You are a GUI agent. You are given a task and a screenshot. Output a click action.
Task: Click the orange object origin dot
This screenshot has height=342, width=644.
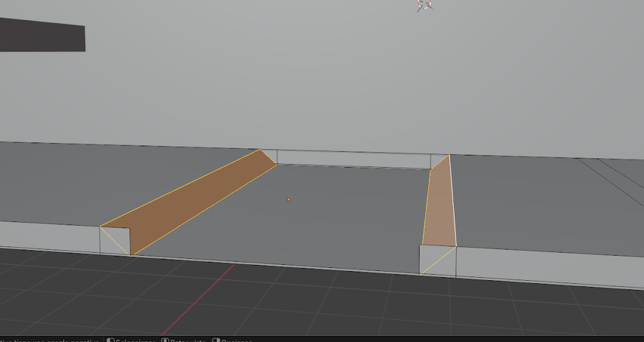[289, 199]
